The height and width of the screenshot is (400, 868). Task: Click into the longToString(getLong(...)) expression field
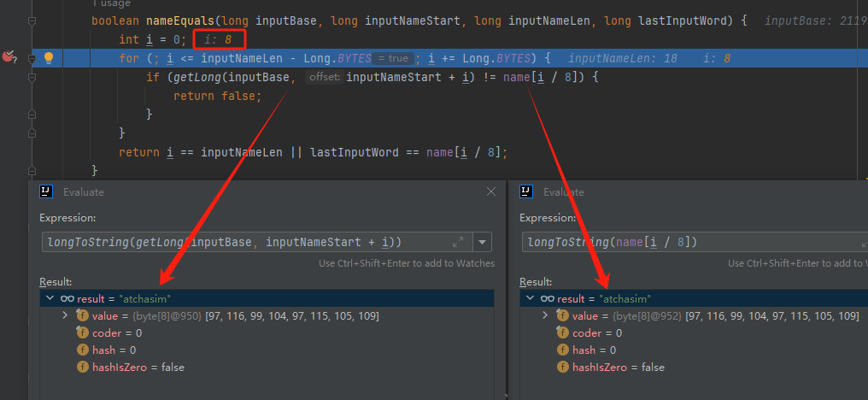click(x=246, y=242)
